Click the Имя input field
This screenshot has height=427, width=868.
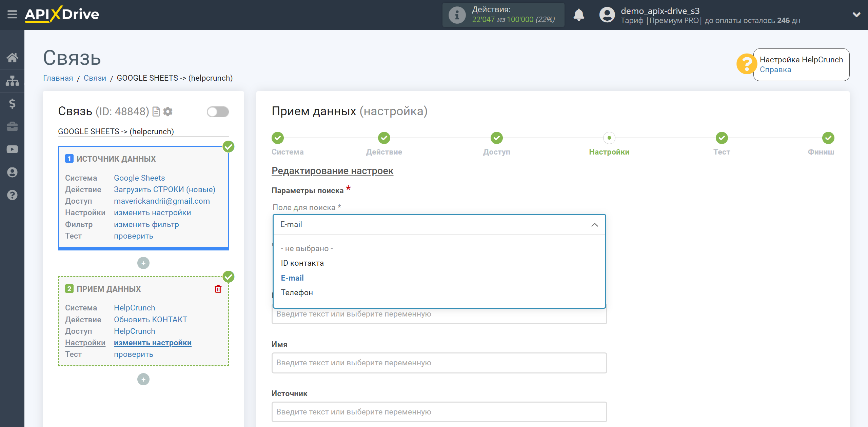click(x=439, y=363)
